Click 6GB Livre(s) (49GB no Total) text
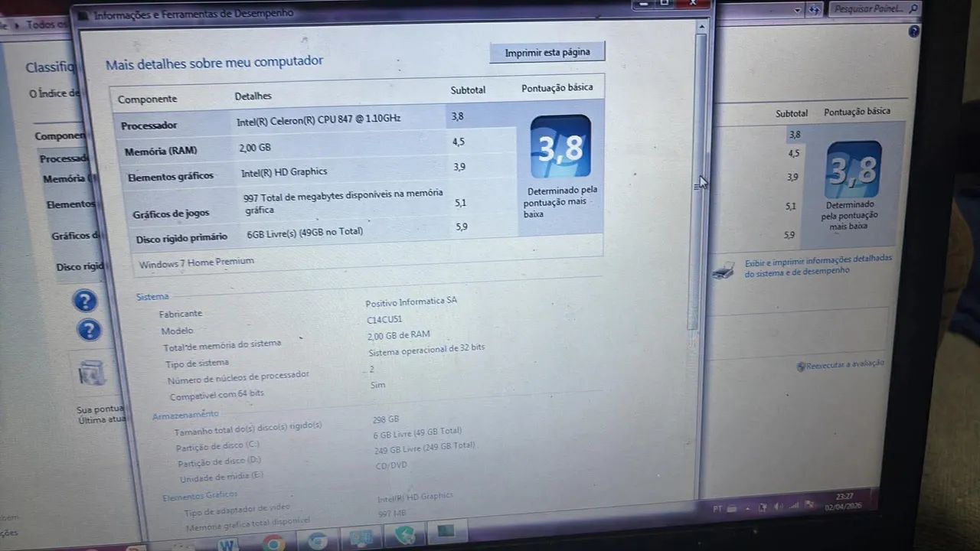Viewport: 980px width, 551px height. [305, 232]
